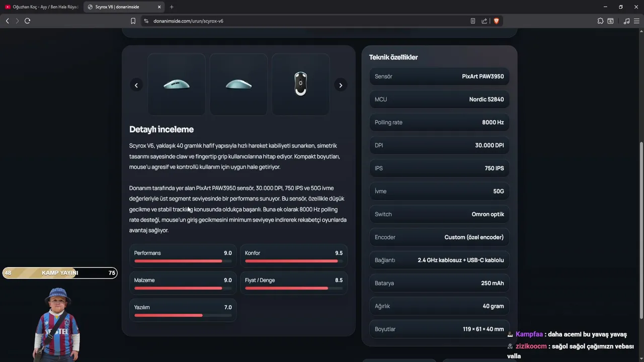Click the zizikoocm username in chat overlay
The height and width of the screenshot is (362, 644).
click(531, 346)
